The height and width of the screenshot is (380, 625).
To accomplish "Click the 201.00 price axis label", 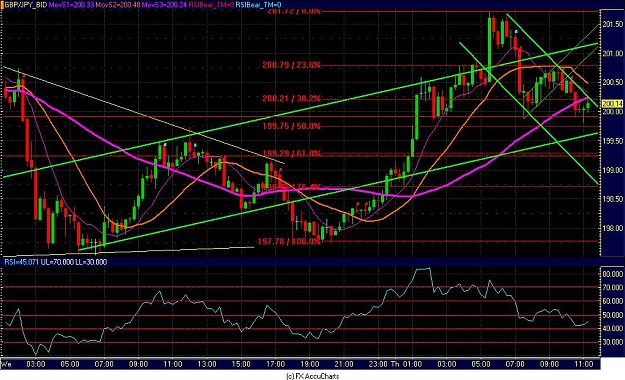I will pos(612,54).
